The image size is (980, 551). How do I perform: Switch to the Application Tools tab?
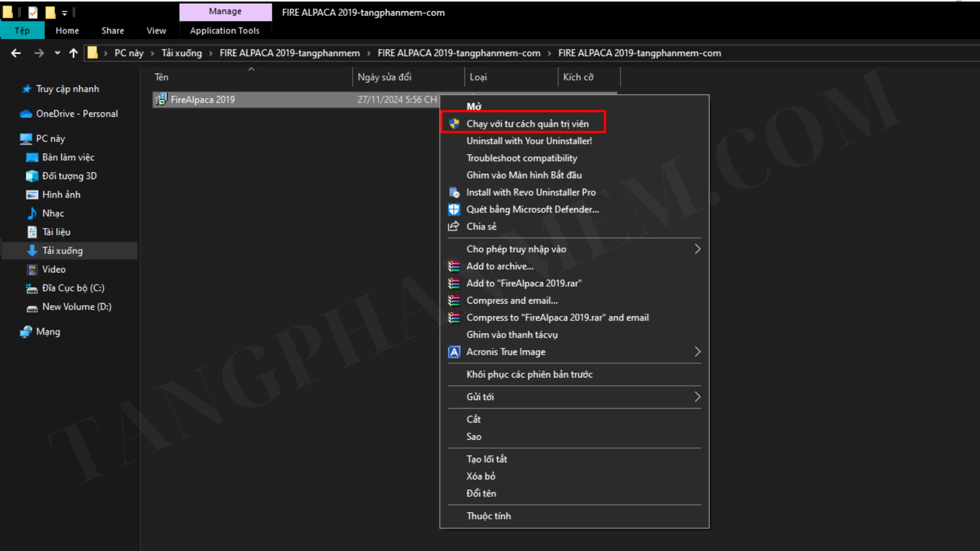coord(225,31)
